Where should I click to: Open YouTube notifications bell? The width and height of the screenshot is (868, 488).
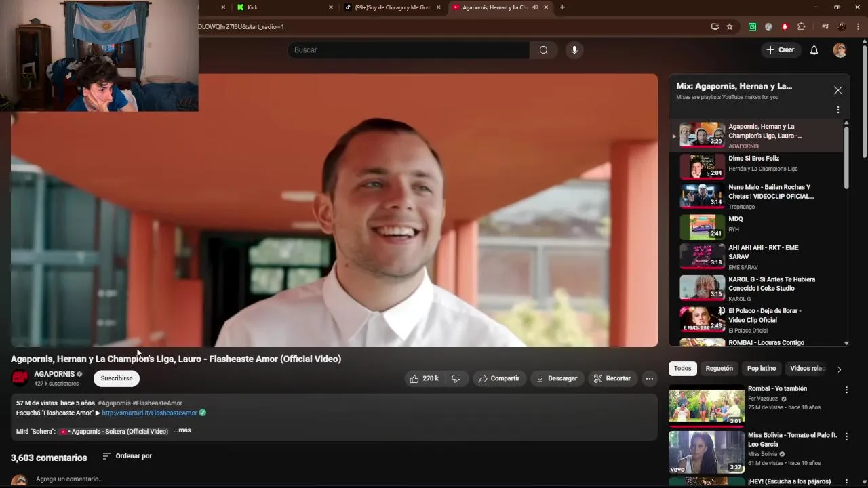coord(814,49)
